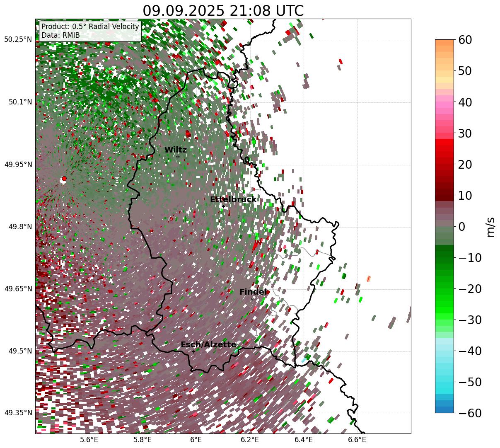
Task: Click the Wiltz city label
Action: (x=176, y=150)
